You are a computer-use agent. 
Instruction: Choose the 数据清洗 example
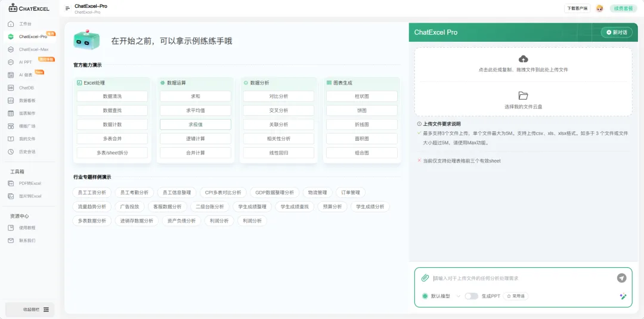(x=112, y=97)
